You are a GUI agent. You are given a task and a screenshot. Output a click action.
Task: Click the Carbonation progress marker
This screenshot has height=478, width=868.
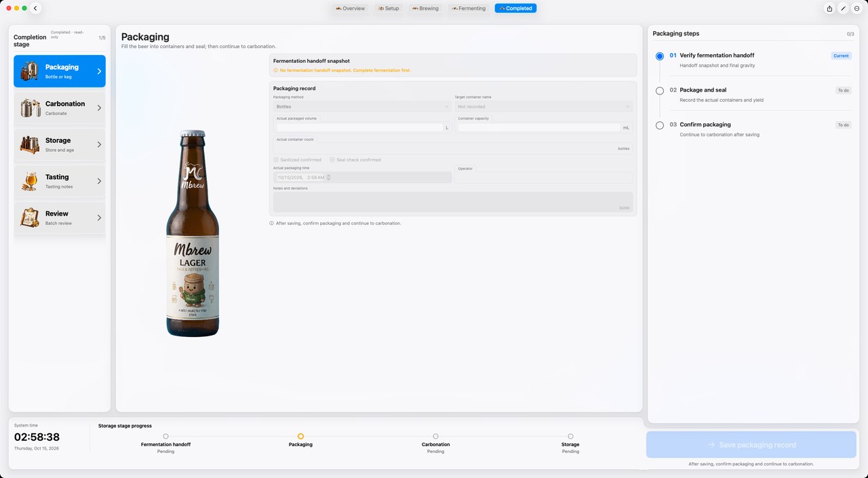click(435, 437)
